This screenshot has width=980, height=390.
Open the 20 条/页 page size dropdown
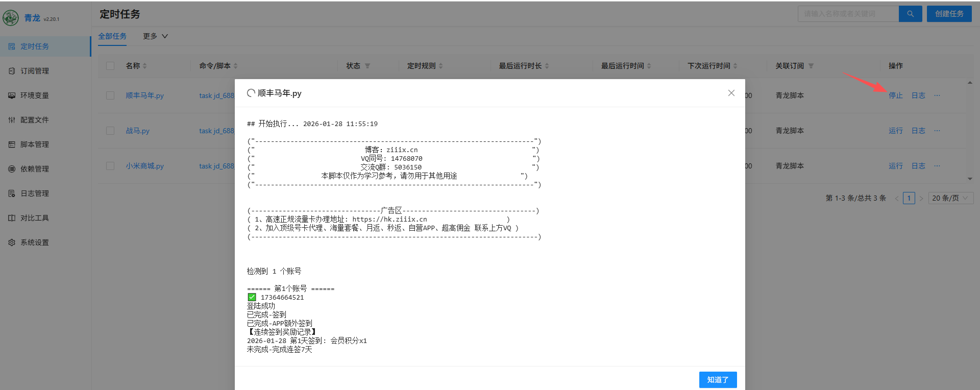(x=949, y=198)
